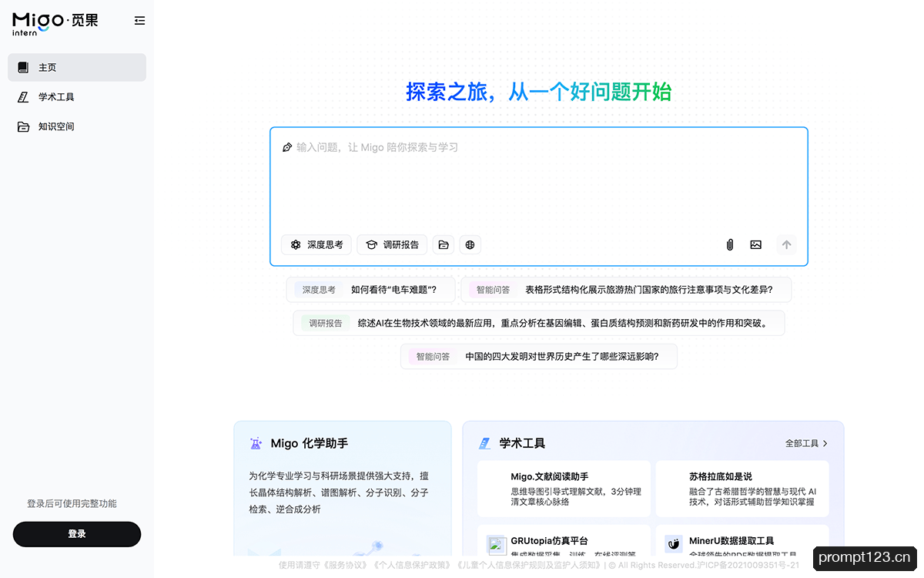Go to 主页 in sidebar
924x578 pixels.
pyautogui.click(x=77, y=67)
